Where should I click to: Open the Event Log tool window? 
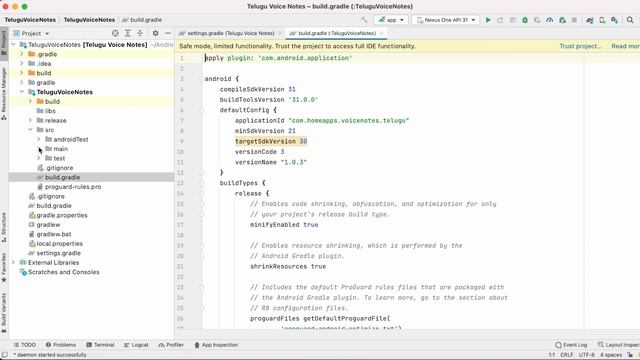(x=571, y=345)
